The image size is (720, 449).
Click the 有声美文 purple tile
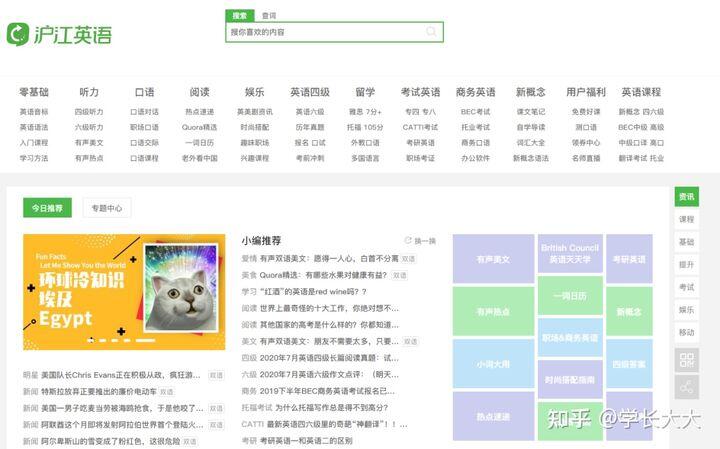[x=494, y=259]
